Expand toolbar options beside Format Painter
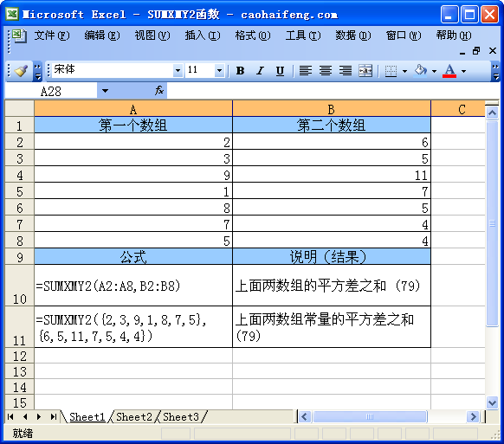Viewport: 504px width, 444px height. [37, 71]
